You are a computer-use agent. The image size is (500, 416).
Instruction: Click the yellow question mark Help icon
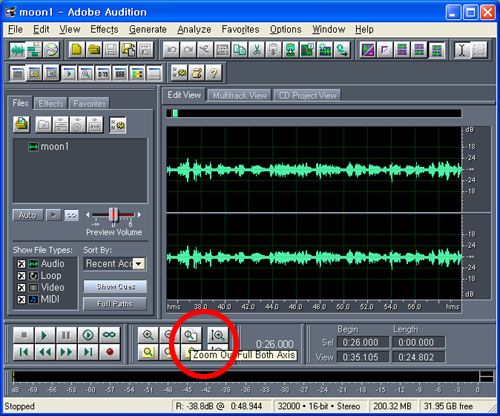[214, 73]
